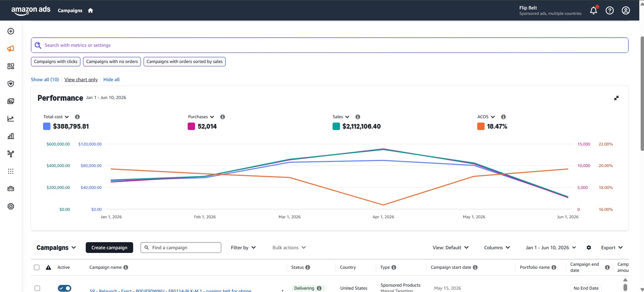Open the megaphone campaigns sidebar icon
This screenshot has width=644, height=292.
pos(11,48)
